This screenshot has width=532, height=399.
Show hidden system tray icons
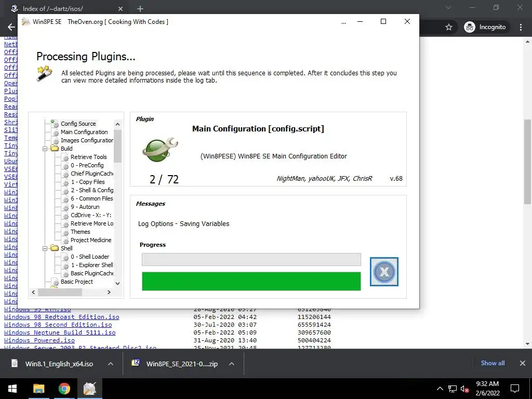[x=440, y=389]
